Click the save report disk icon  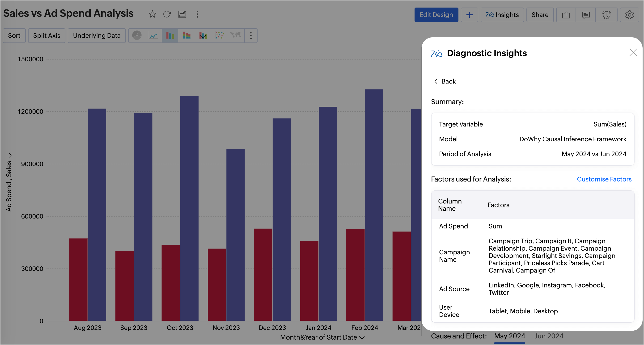[x=182, y=14]
